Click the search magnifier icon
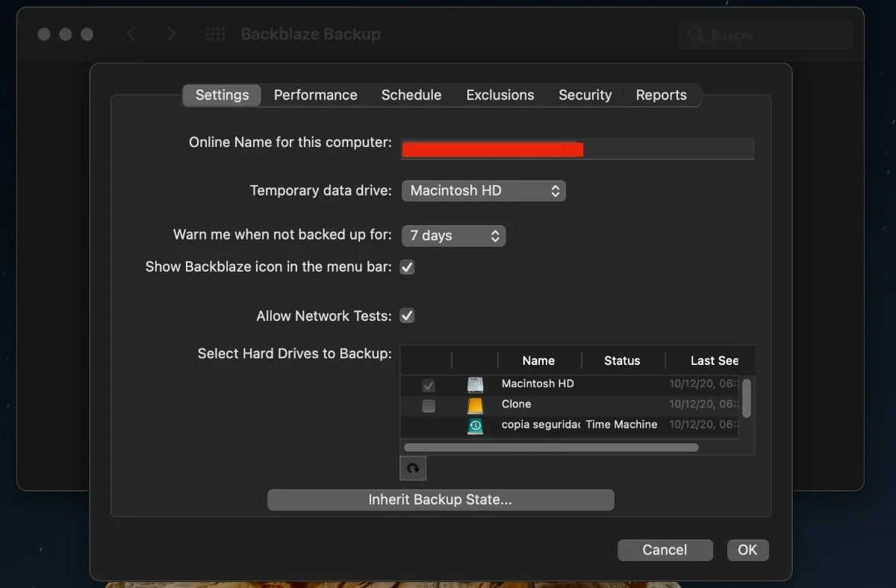 [x=695, y=35]
